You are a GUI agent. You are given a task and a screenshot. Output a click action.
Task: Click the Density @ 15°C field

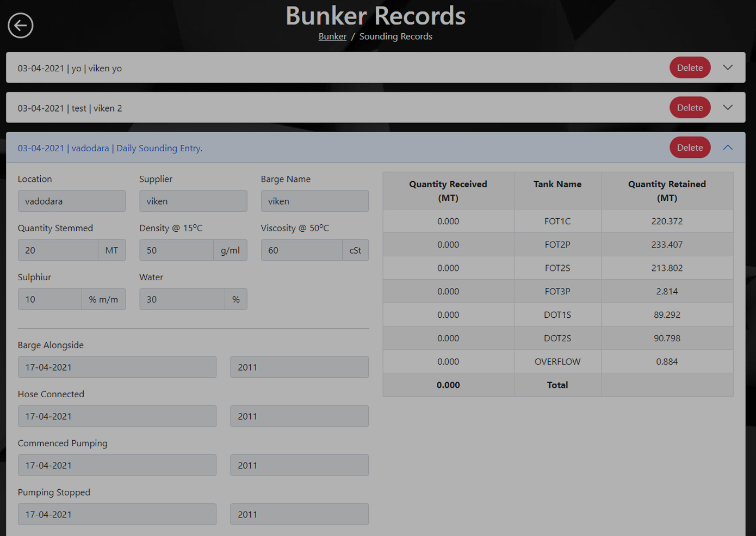[x=176, y=250]
